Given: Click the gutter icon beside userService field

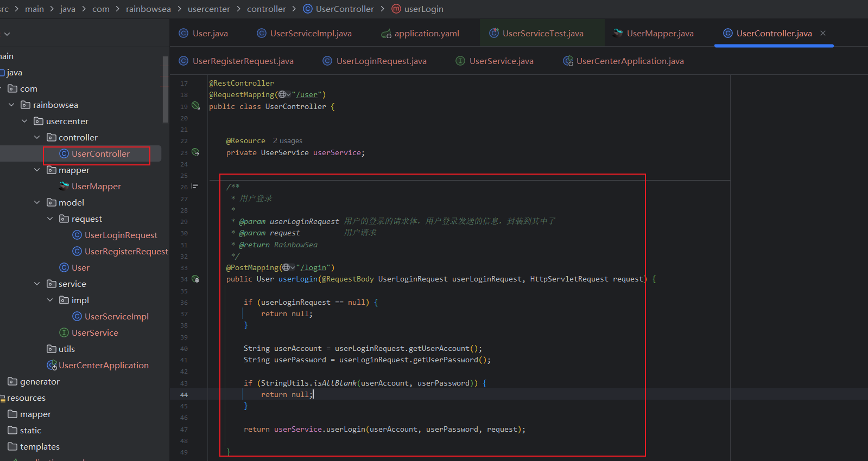Looking at the screenshot, I should (x=195, y=152).
